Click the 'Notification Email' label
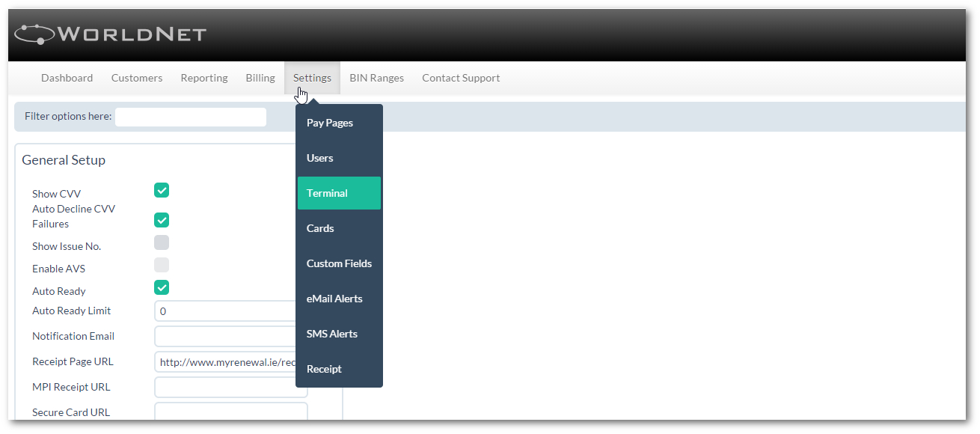 tap(73, 336)
